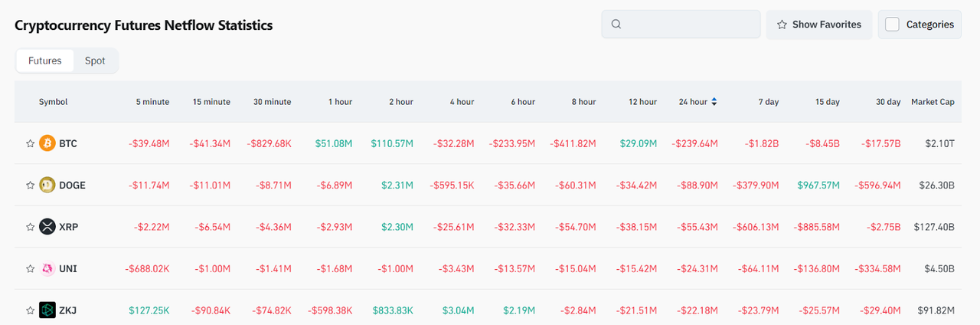Toggle favorite star for UNI
Viewport: 980px width, 325px height.
[x=30, y=268]
